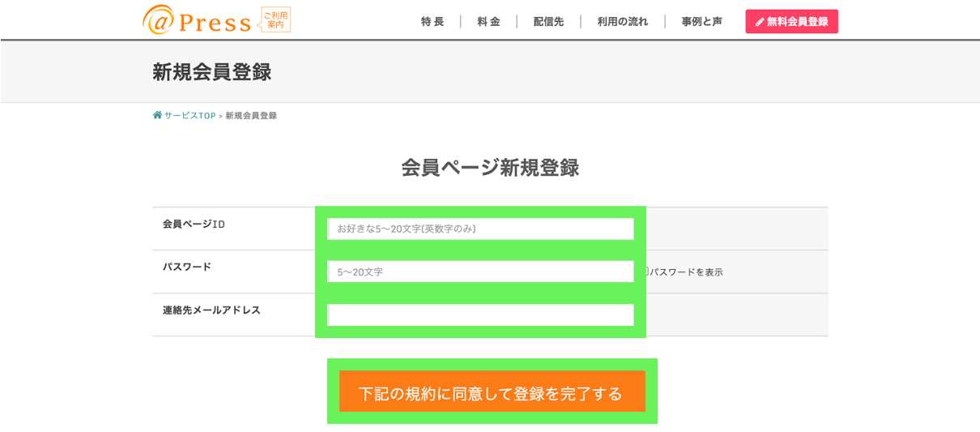Image resolution: width=980 pixels, height=432 pixels.
Task: Click the ご利用案内 badge beside logo
Action: tap(277, 20)
